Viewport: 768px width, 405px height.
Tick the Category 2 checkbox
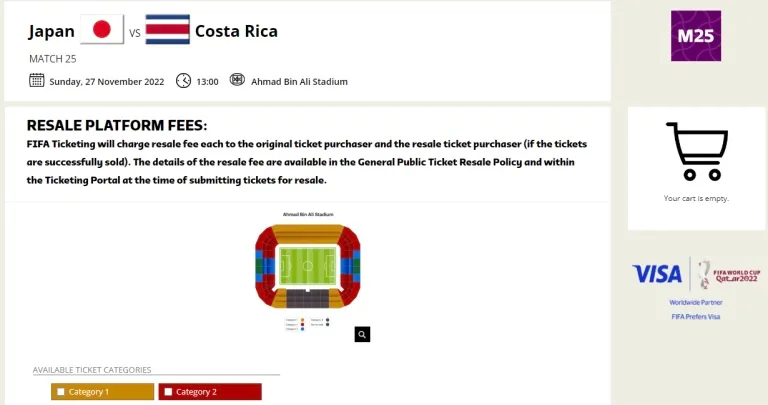click(168, 392)
